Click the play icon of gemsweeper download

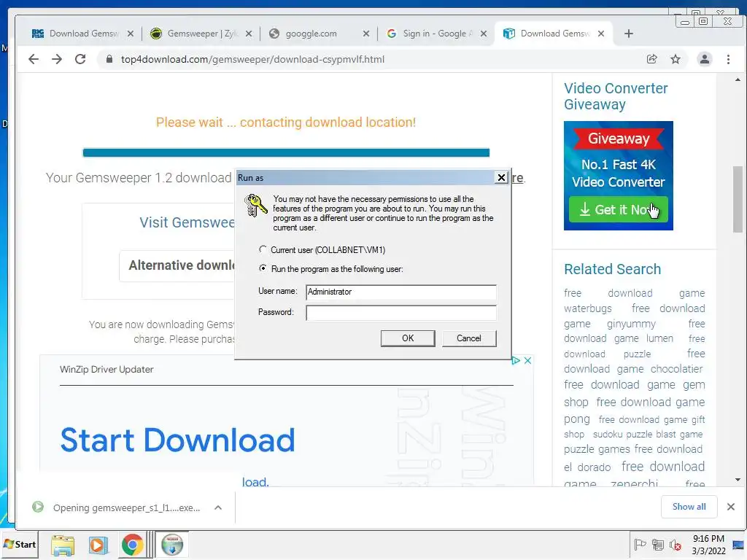coord(38,507)
